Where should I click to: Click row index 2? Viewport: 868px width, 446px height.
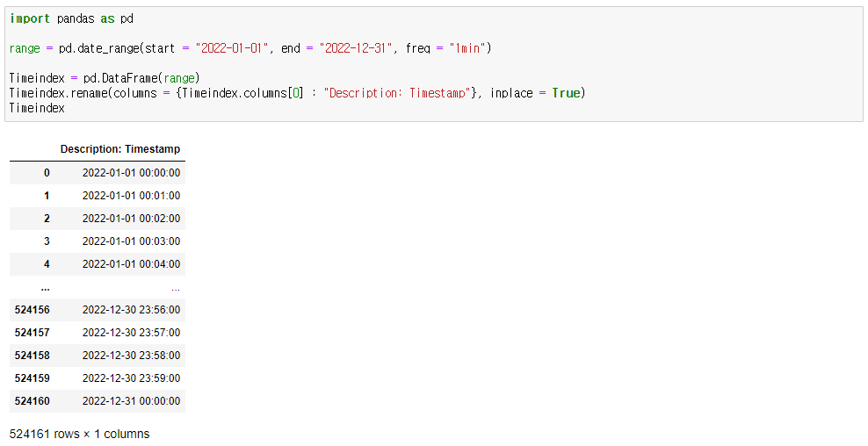pyautogui.click(x=47, y=219)
